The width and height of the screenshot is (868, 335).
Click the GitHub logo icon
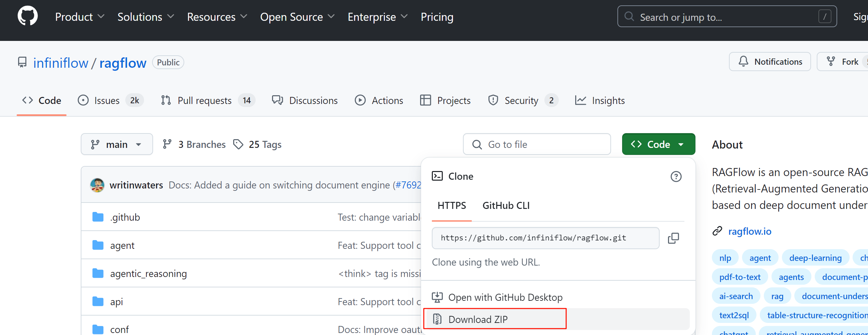pyautogui.click(x=27, y=16)
